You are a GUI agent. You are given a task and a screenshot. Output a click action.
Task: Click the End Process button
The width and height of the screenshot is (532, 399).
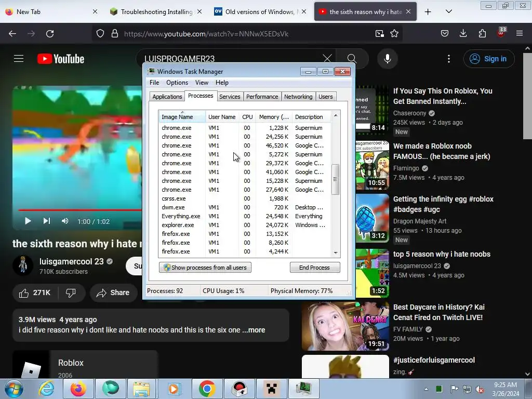pos(314,268)
